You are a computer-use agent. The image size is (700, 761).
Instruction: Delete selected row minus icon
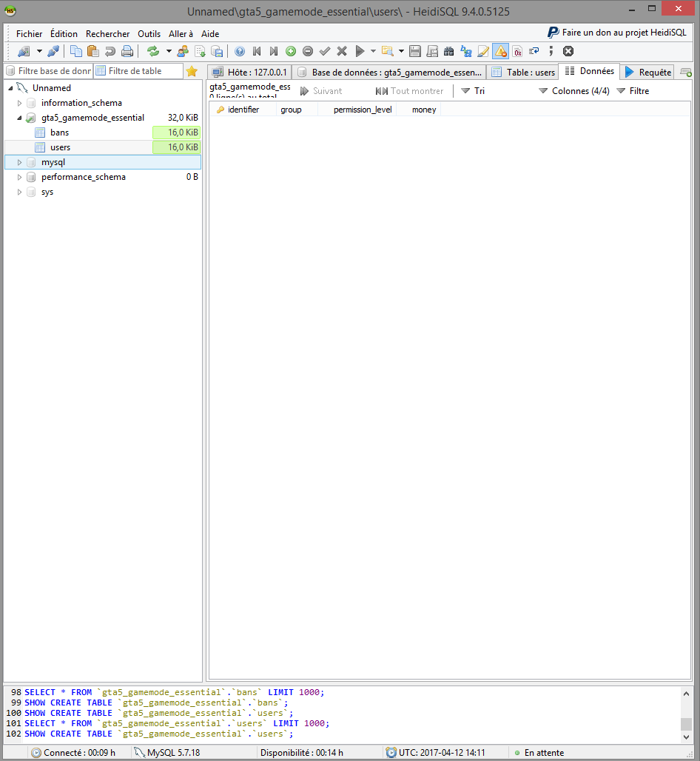308,51
